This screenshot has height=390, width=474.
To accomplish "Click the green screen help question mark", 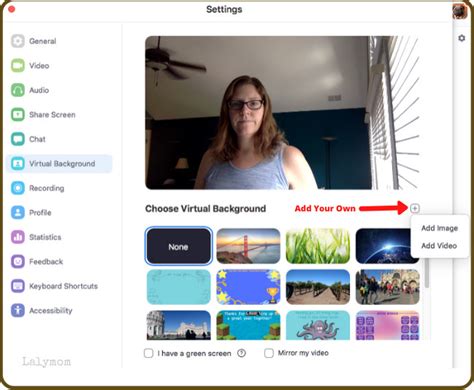I will (x=242, y=353).
